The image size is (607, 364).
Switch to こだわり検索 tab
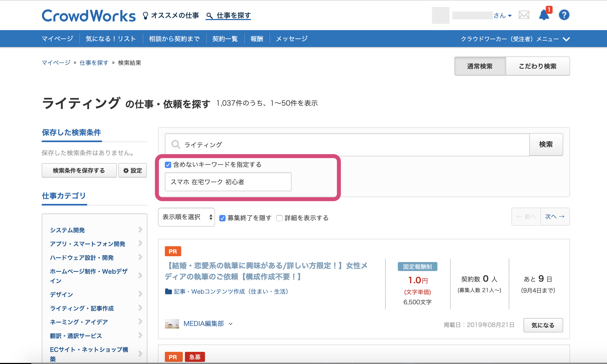click(538, 66)
